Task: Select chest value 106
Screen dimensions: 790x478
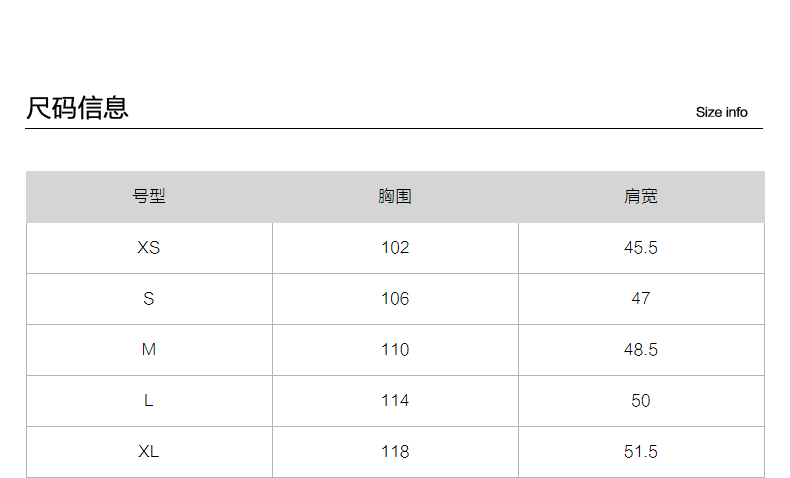Action: (x=395, y=299)
